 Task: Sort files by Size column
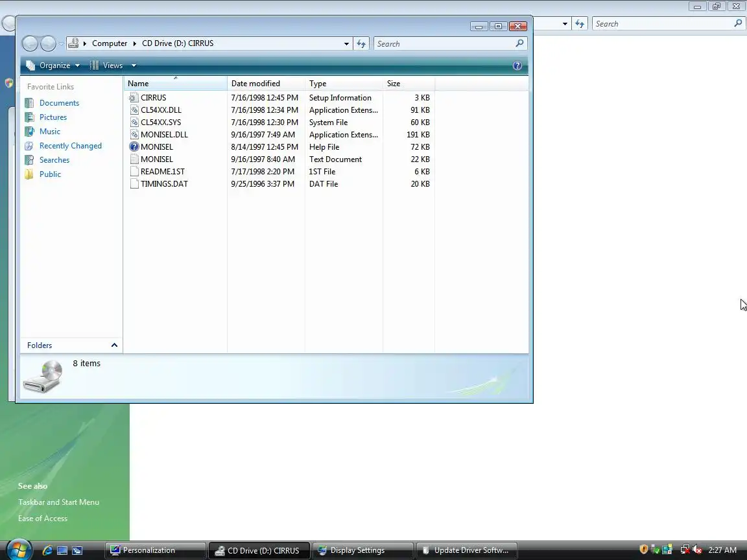point(409,84)
